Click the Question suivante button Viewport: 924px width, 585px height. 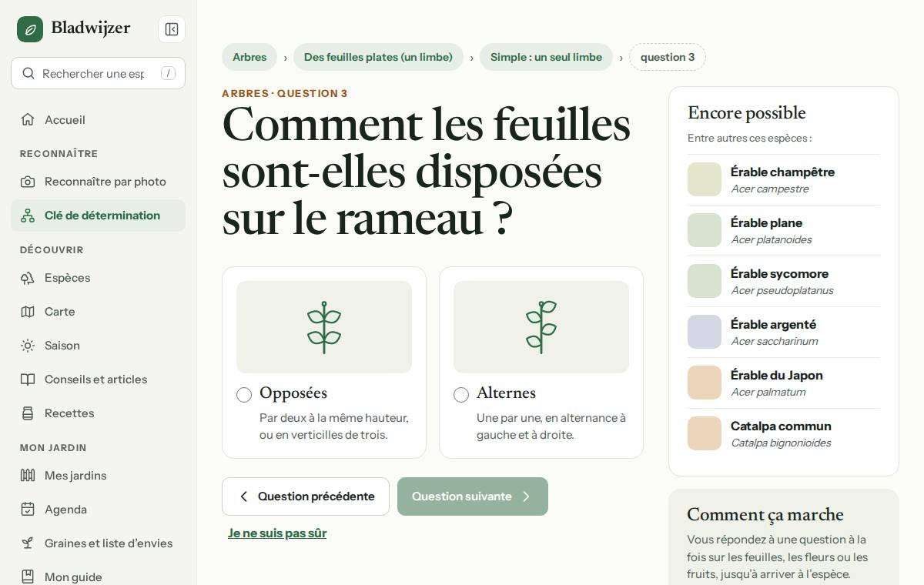tap(473, 496)
